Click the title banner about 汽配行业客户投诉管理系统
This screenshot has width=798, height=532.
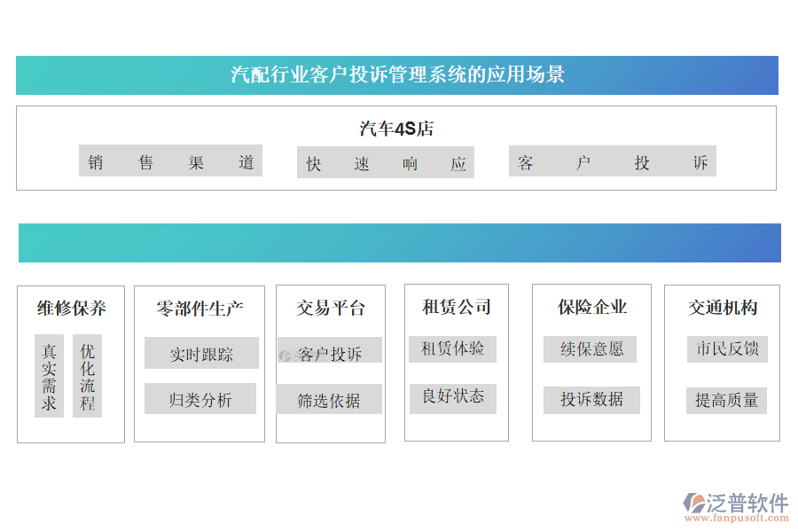(397, 74)
